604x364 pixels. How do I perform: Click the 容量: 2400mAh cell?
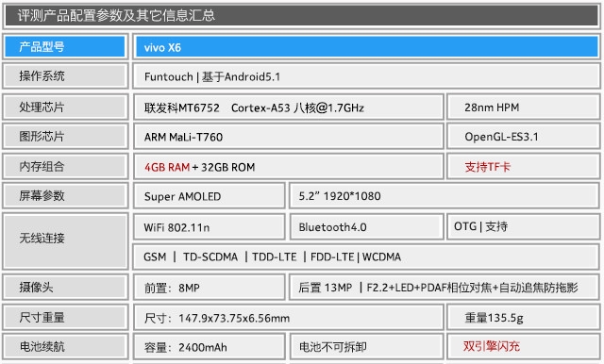coord(210,347)
